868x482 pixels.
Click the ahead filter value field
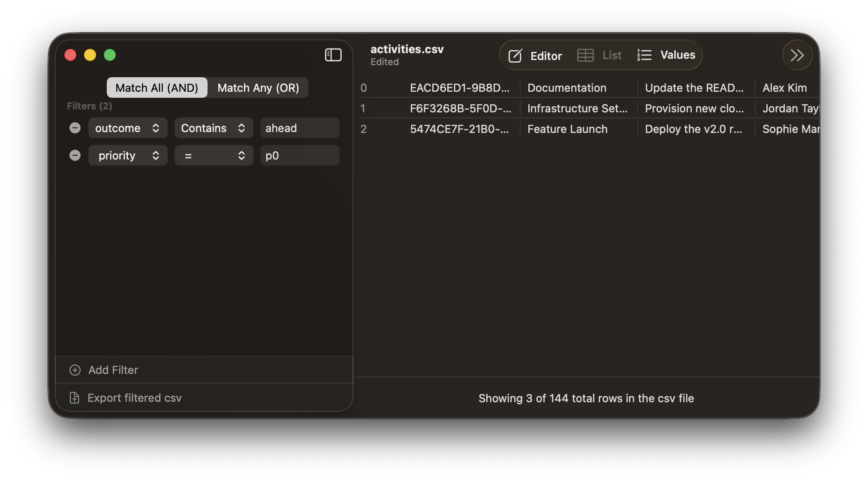coord(299,128)
